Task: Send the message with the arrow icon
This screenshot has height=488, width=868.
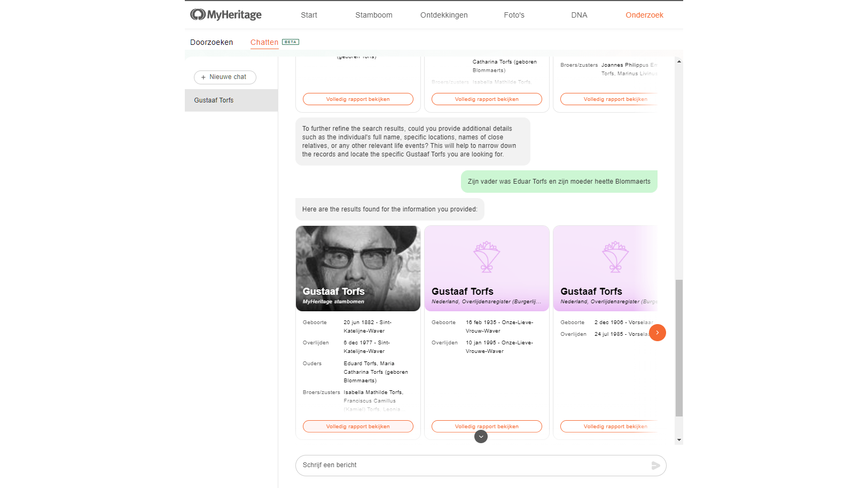Action: point(656,466)
